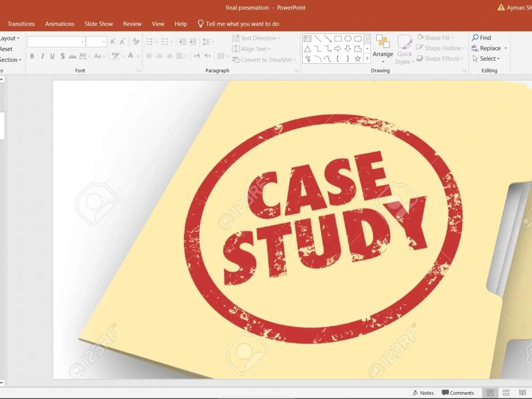The width and height of the screenshot is (532, 399).
Task: Open the Slide Show tab
Action: [99, 24]
